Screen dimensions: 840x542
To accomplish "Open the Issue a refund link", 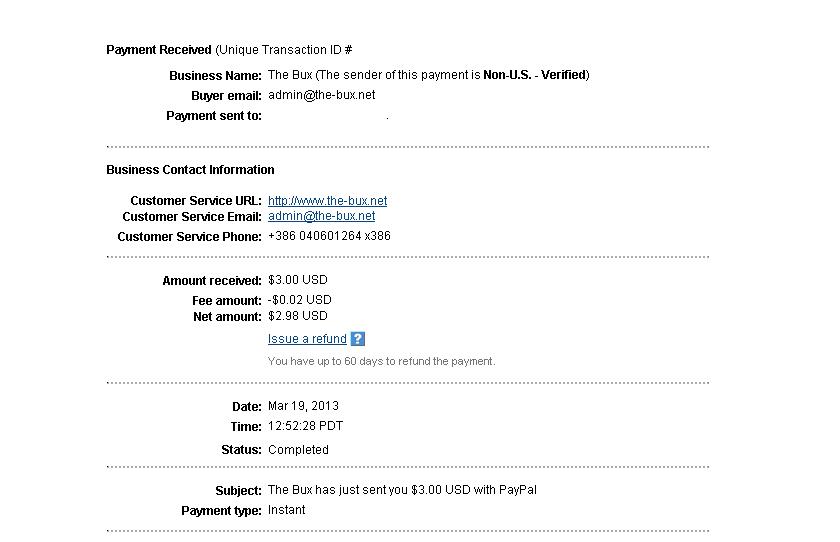I will [x=307, y=339].
